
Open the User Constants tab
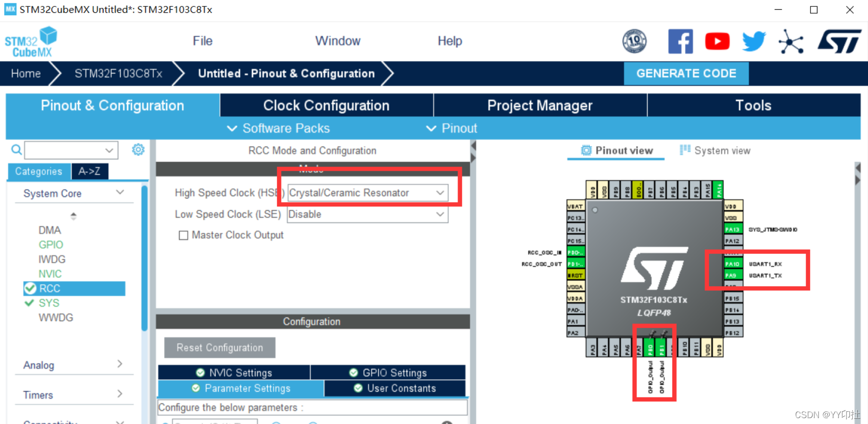click(x=395, y=388)
